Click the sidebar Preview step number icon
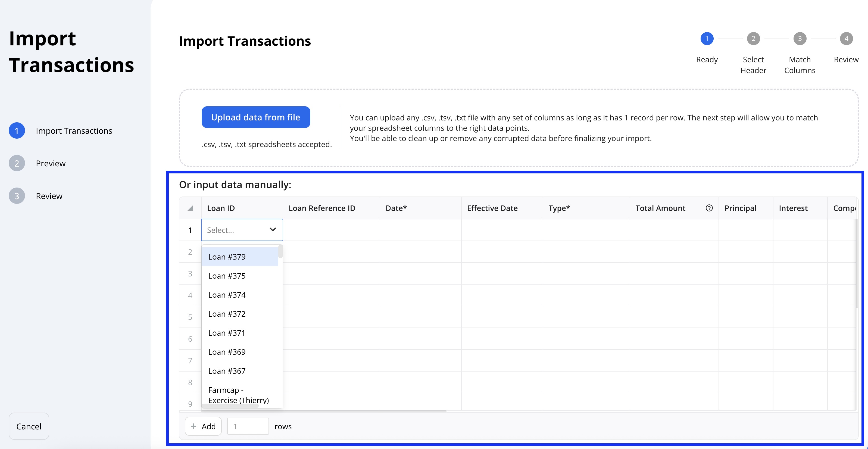Image resolution: width=868 pixels, height=449 pixels. (x=17, y=164)
